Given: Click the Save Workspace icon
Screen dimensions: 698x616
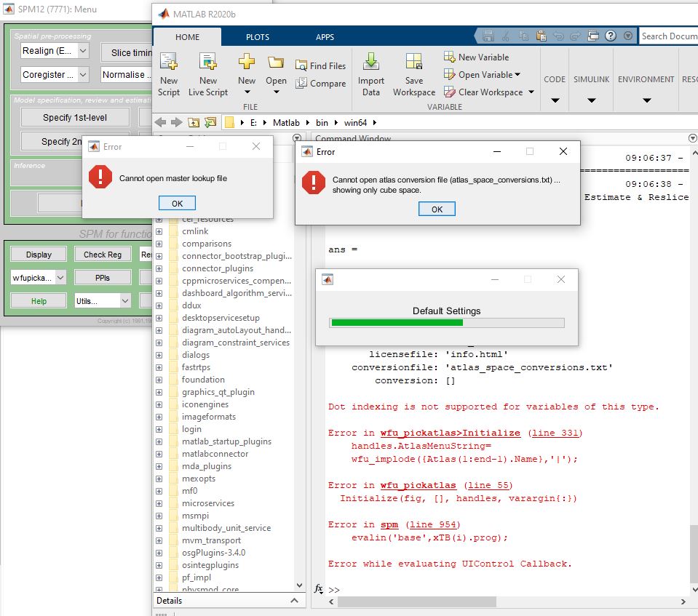Looking at the screenshot, I should coord(413,63).
